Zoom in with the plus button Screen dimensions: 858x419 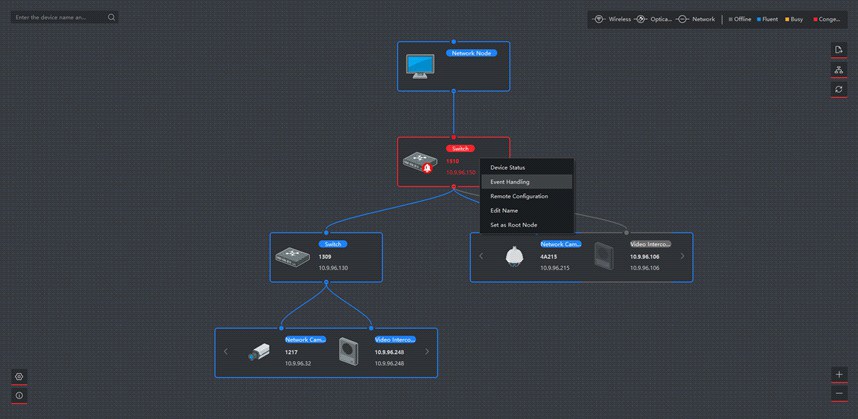[839, 374]
